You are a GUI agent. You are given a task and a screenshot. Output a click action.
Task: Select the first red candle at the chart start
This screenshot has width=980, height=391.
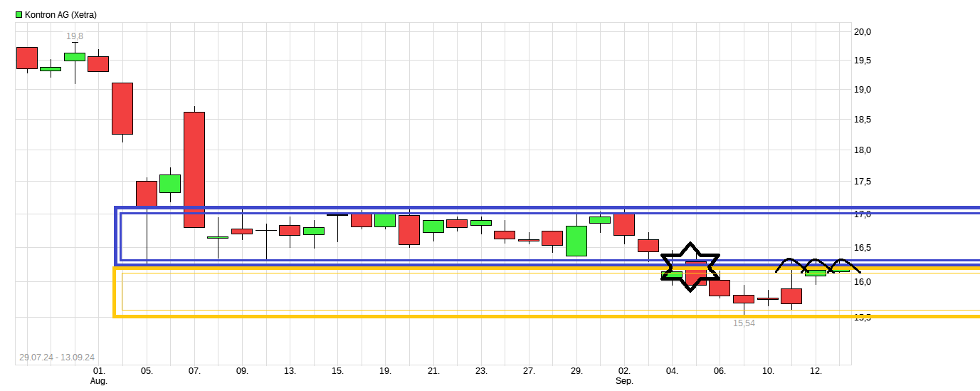coord(27,58)
